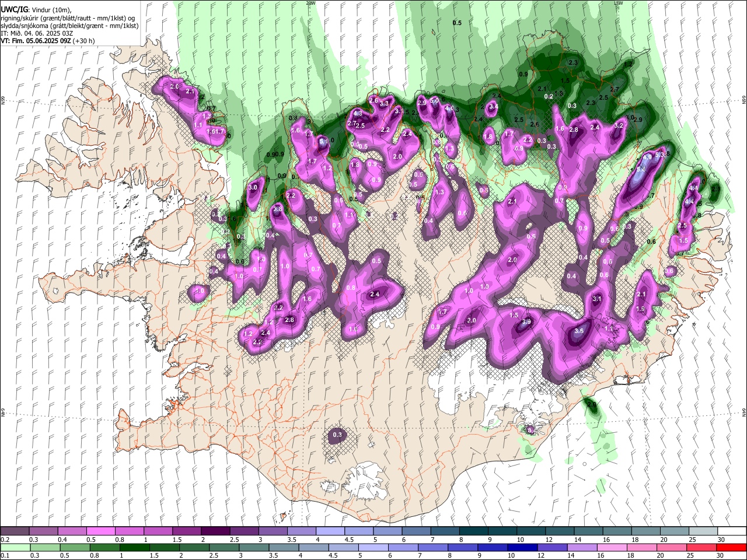Click the '12' label in top legend row

[550, 540]
